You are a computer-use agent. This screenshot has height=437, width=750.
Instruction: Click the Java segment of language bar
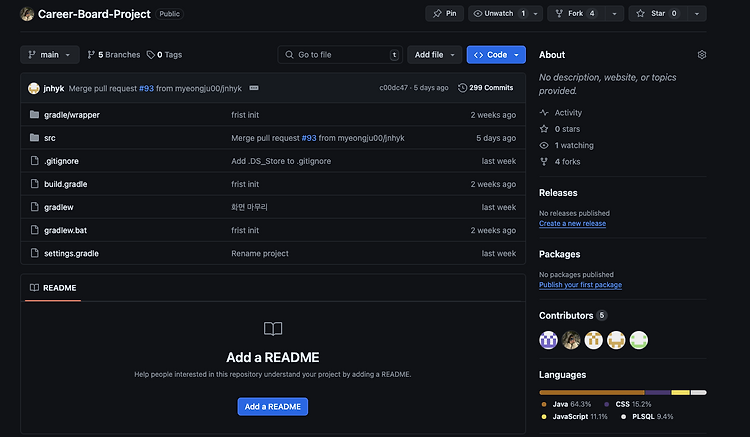click(592, 393)
